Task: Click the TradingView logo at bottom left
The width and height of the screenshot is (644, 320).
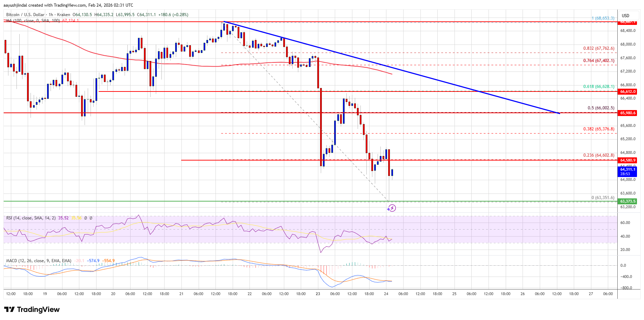Action: (x=32, y=309)
